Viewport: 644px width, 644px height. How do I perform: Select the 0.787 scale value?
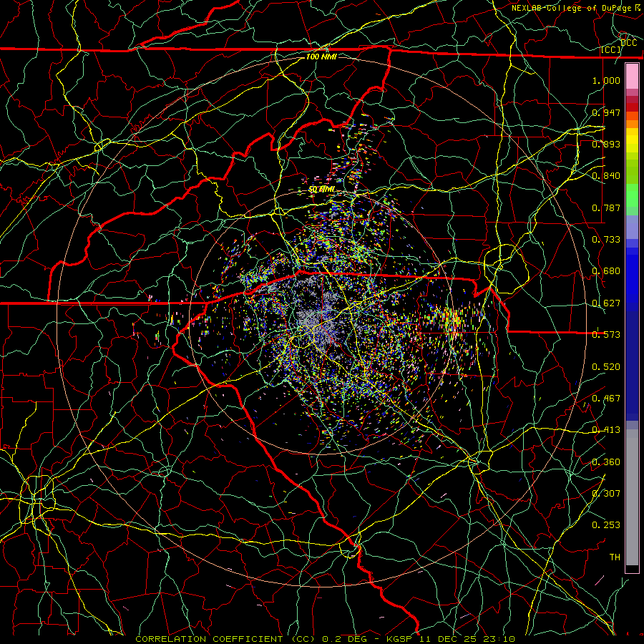click(x=606, y=208)
